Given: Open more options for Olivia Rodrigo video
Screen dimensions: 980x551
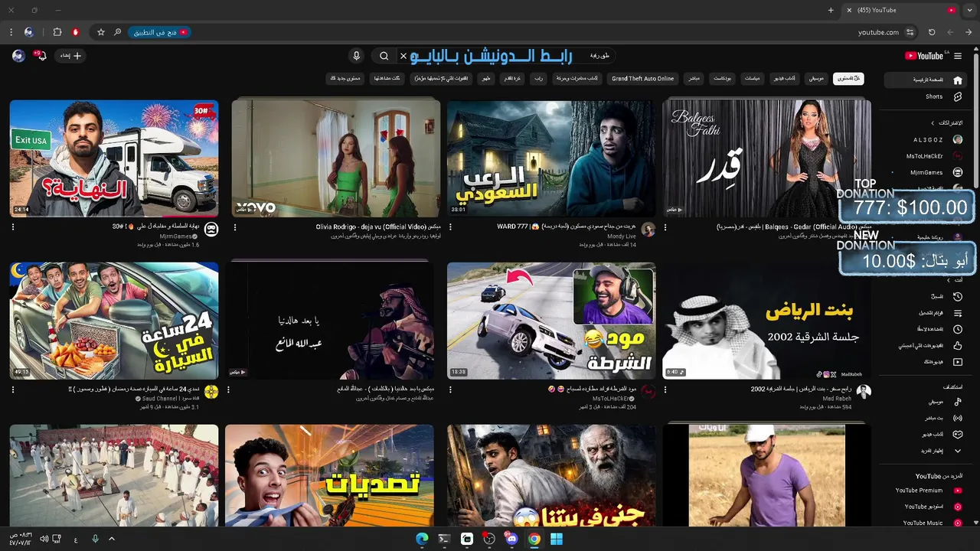Looking at the screenshot, I should [x=234, y=227].
